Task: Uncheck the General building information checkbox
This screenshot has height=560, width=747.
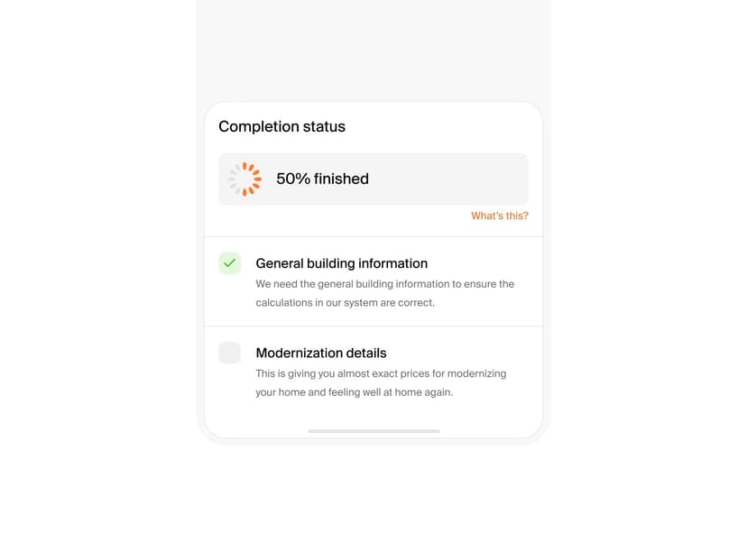Action: pyautogui.click(x=229, y=263)
